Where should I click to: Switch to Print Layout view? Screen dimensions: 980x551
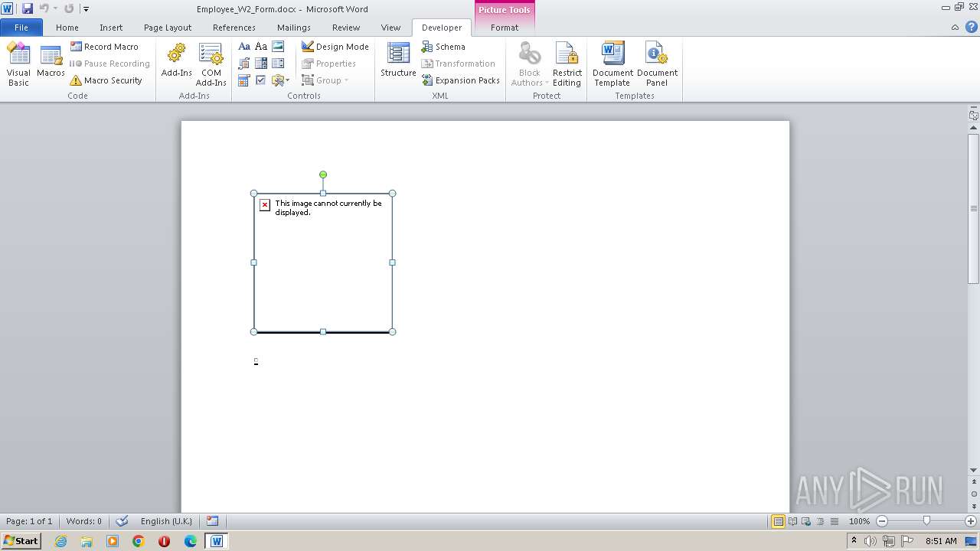[x=778, y=521]
